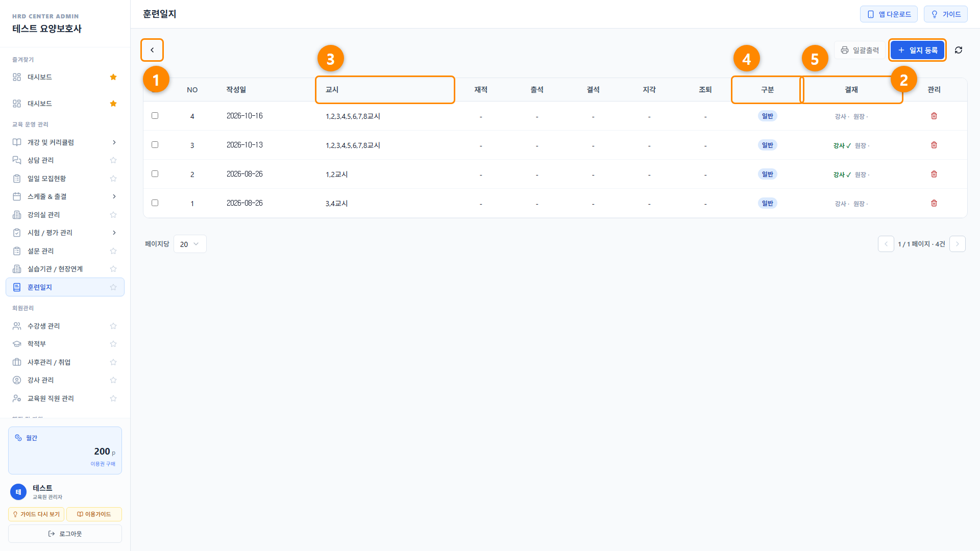Check the row NO 1 checkbox

[155, 203]
